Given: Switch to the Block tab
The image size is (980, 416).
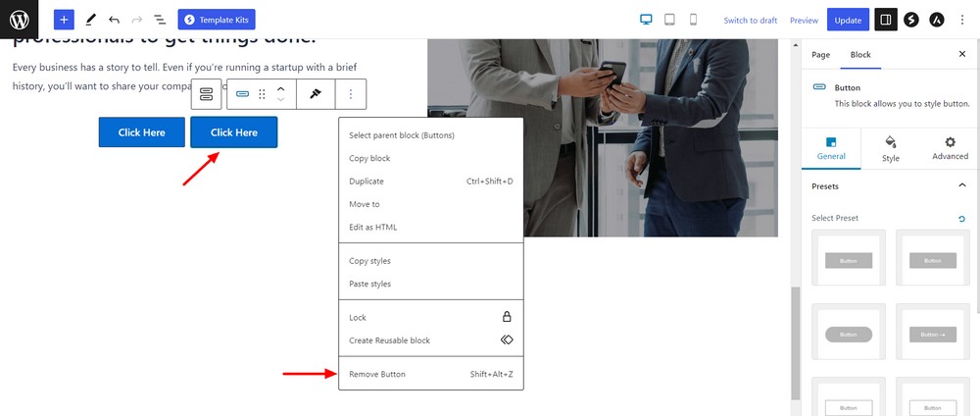Looking at the screenshot, I should click(860, 54).
